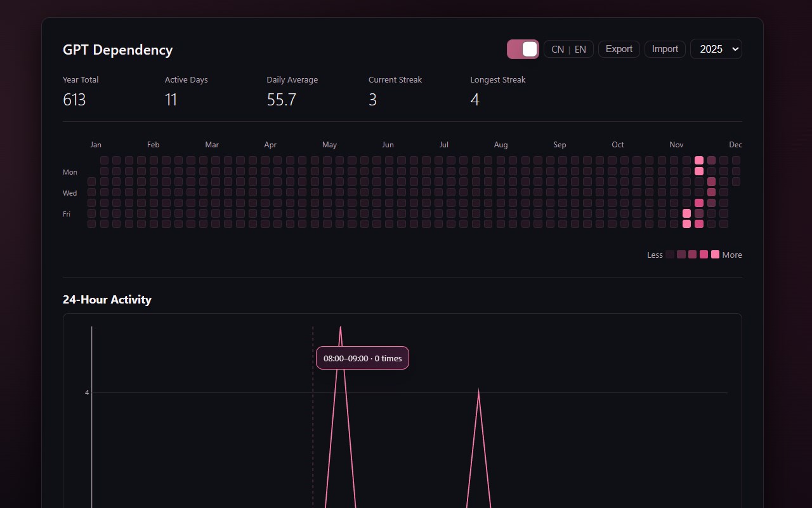Click the Aug month label on heatmap

coord(501,145)
